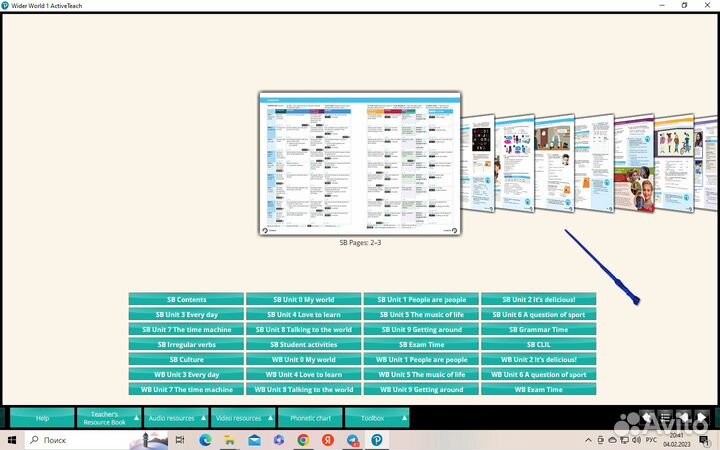Open WB Unit 0 My world
Screen dimensions: 720x450
pyautogui.click(x=304, y=360)
